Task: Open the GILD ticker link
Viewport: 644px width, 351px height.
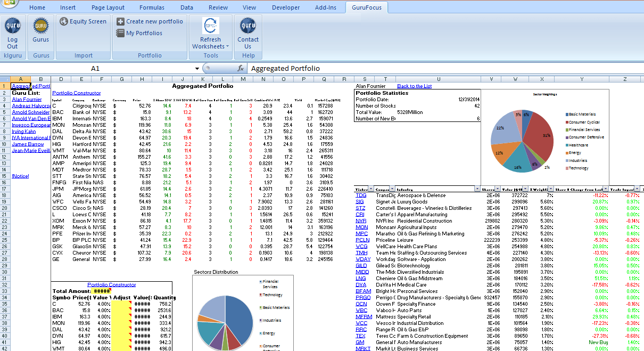Action: coord(361,265)
